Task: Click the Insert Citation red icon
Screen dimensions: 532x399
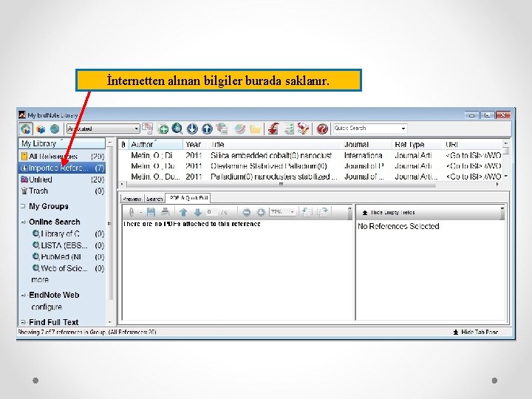Action: coord(273,129)
